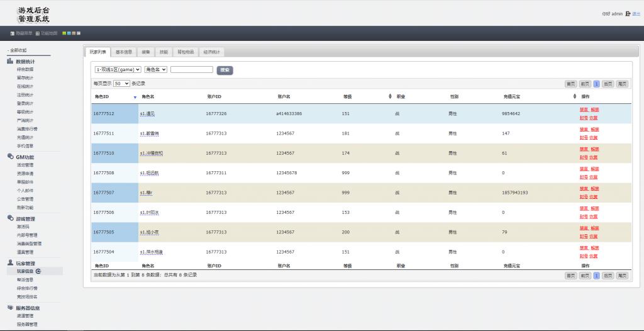
Task: Open the server dropdown 1-双线1区(game)
Action: tap(118, 70)
